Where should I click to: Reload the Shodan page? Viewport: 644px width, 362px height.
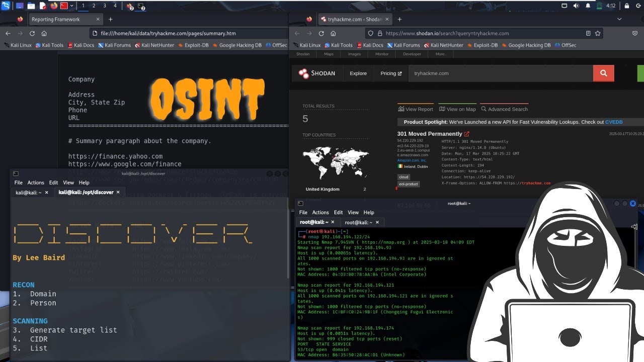click(x=321, y=33)
